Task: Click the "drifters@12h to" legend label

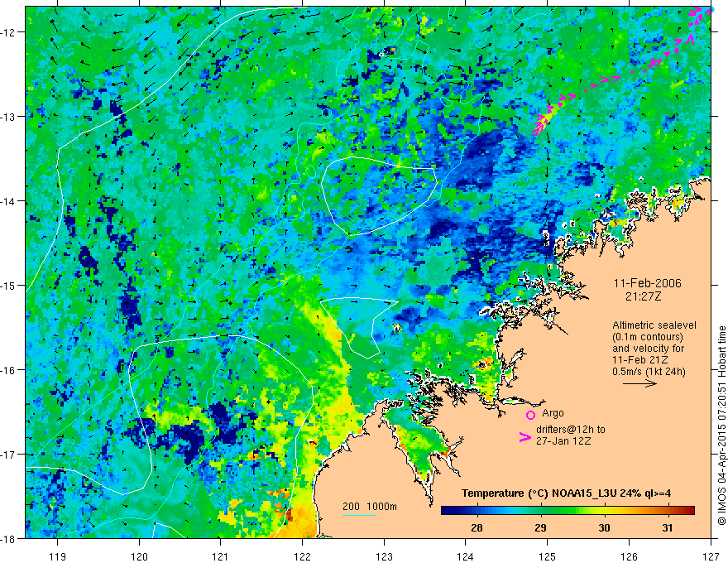Action: (x=571, y=430)
